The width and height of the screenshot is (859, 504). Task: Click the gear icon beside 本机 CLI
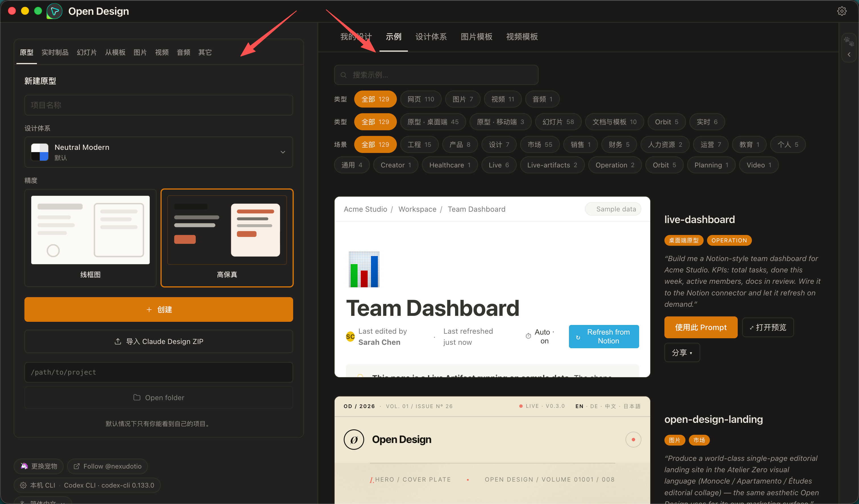[x=23, y=485]
